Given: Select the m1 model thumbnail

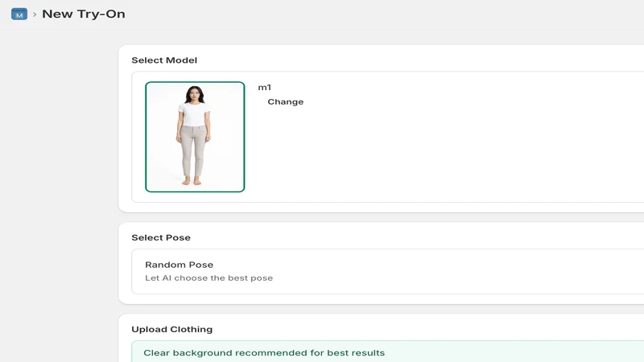Looking at the screenshot, I should point(195,137).
